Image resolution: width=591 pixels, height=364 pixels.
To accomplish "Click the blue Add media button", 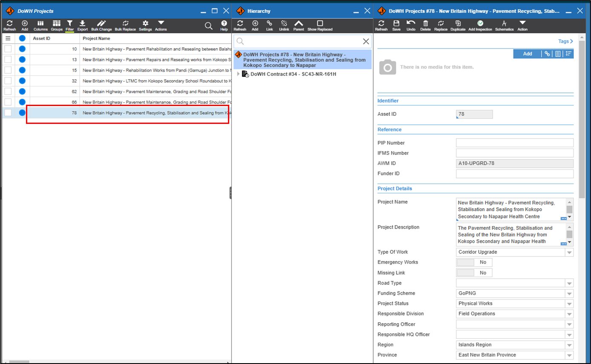I will (527, 54).
